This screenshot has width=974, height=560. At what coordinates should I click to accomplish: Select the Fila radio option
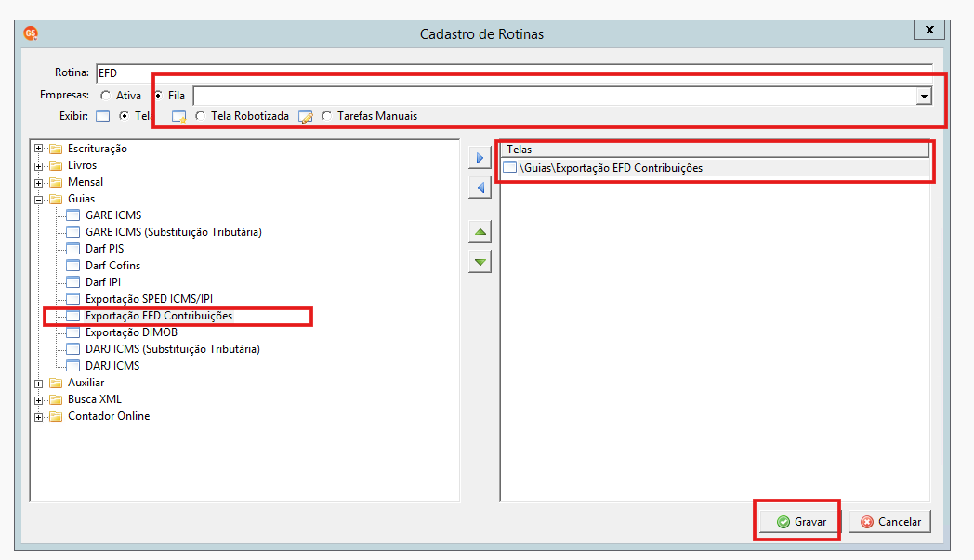pos(158,96)
